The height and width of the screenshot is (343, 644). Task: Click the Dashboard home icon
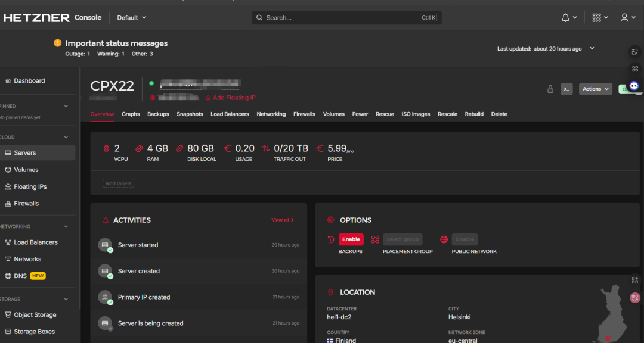pyautogui.click(x=8, y=81)
